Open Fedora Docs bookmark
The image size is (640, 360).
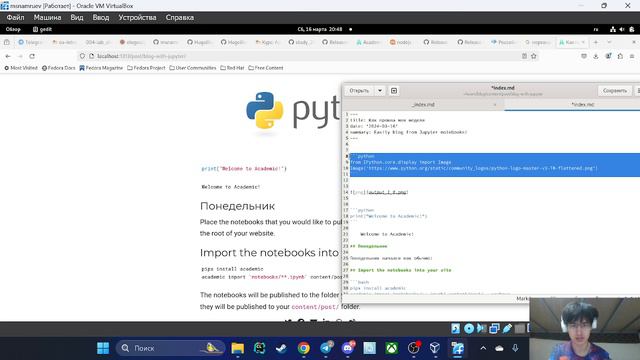point(59,68)
